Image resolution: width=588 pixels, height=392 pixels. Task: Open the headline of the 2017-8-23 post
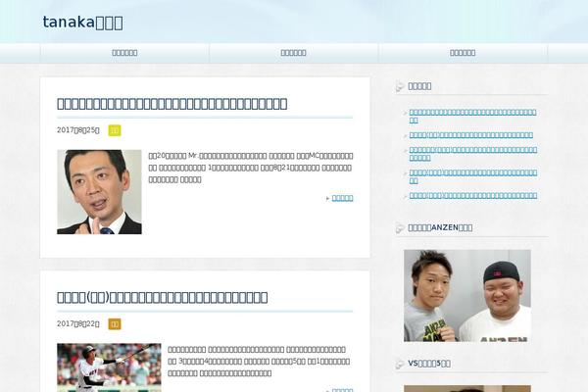pyautogui.click(x=172, y=104)
